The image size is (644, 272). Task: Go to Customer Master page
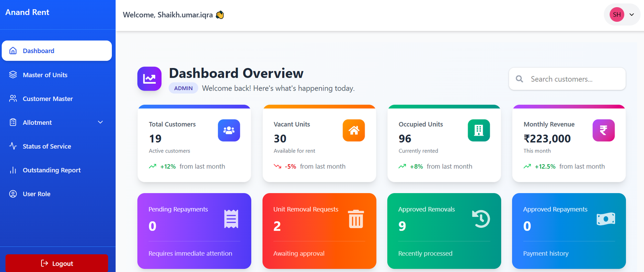tap(47, 99)
